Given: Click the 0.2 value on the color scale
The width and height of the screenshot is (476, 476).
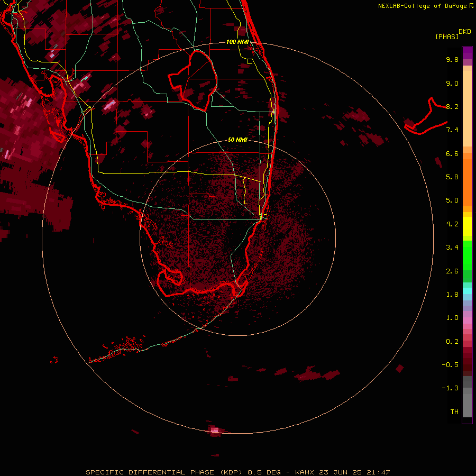Looking at the screenshot, I should tap(452, 342).
